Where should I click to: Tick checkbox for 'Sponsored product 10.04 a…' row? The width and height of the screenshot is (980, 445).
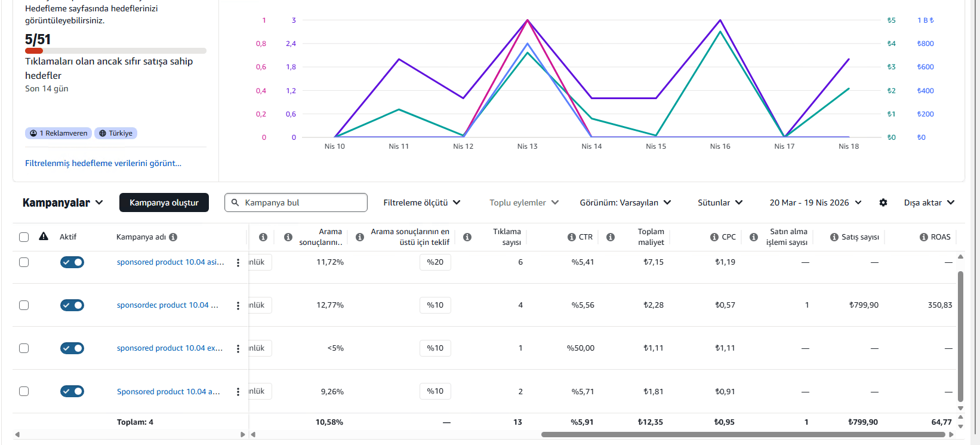point(24,391)
